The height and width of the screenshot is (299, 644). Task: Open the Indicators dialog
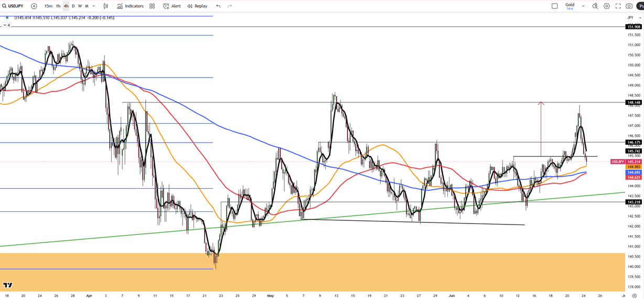tap(130, 6)
